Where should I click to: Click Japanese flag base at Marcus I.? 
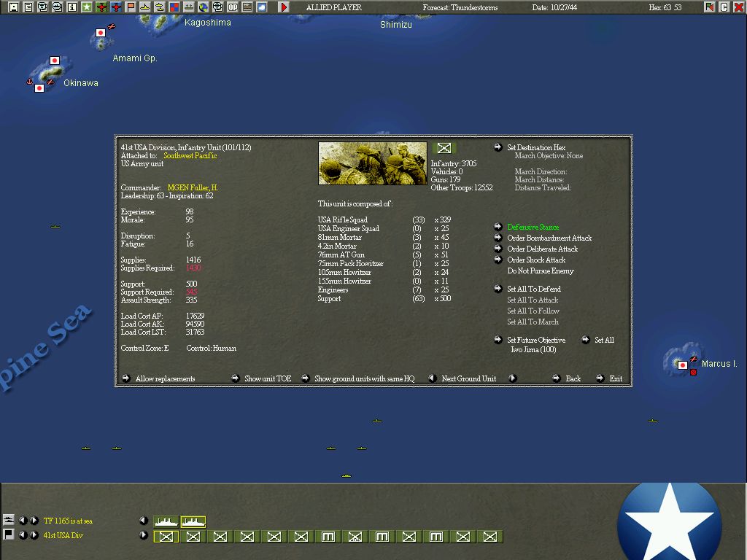683,365
